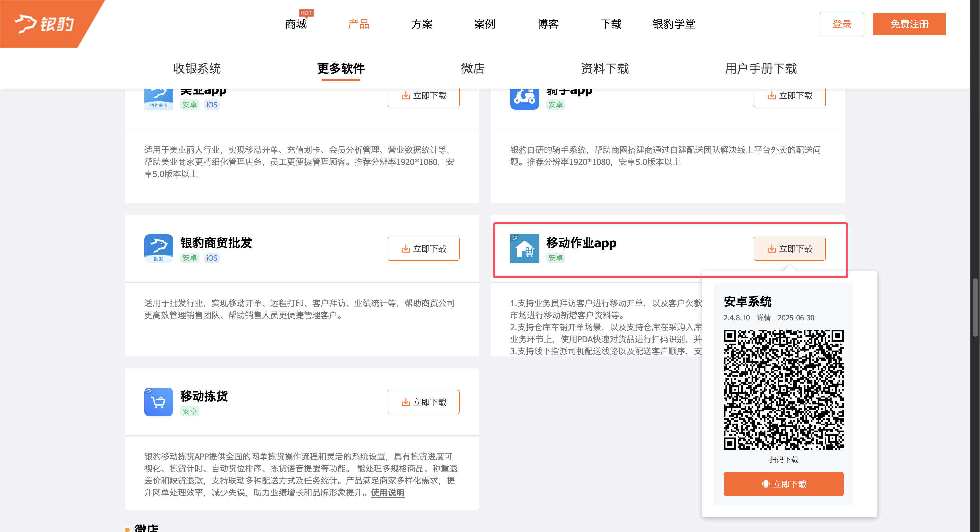Open the 博客 menu item

coord(548,24)
